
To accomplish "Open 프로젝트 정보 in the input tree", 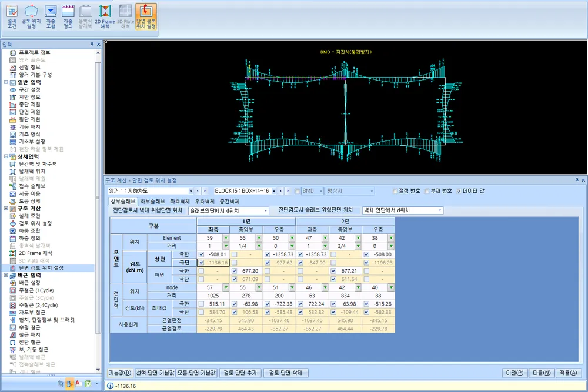I will tap(35, 52).
